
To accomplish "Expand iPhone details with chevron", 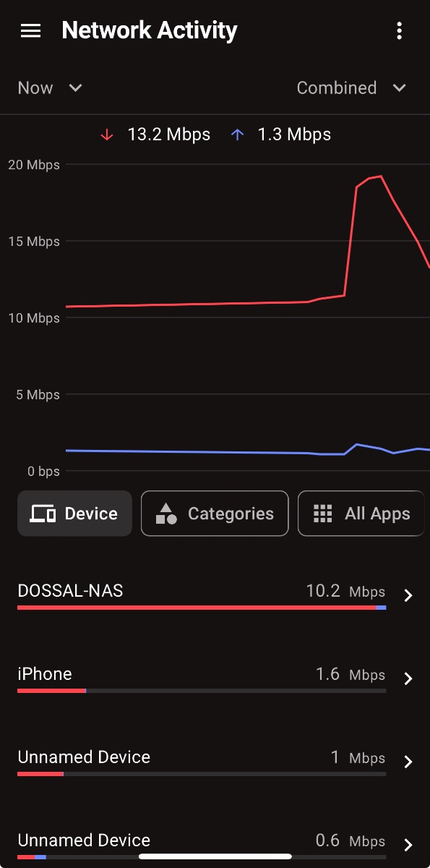I will click(x=408, y=678).
